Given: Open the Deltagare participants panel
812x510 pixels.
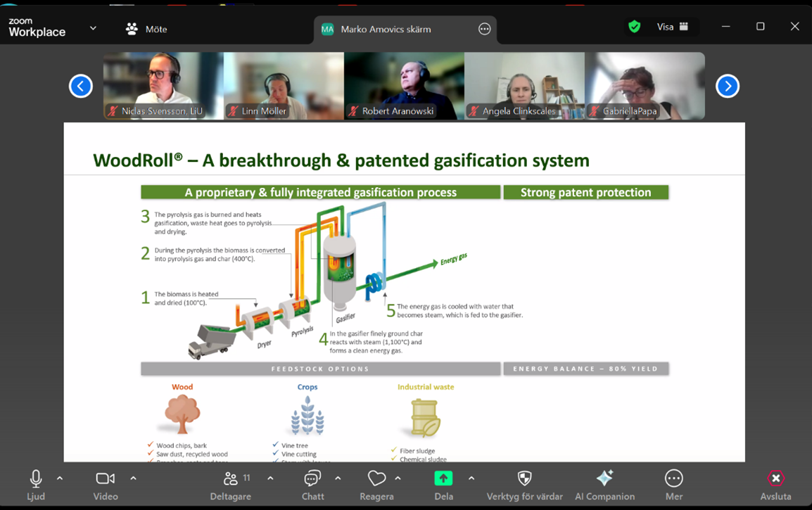Looking at the screenshot, I should pos(230,479).
